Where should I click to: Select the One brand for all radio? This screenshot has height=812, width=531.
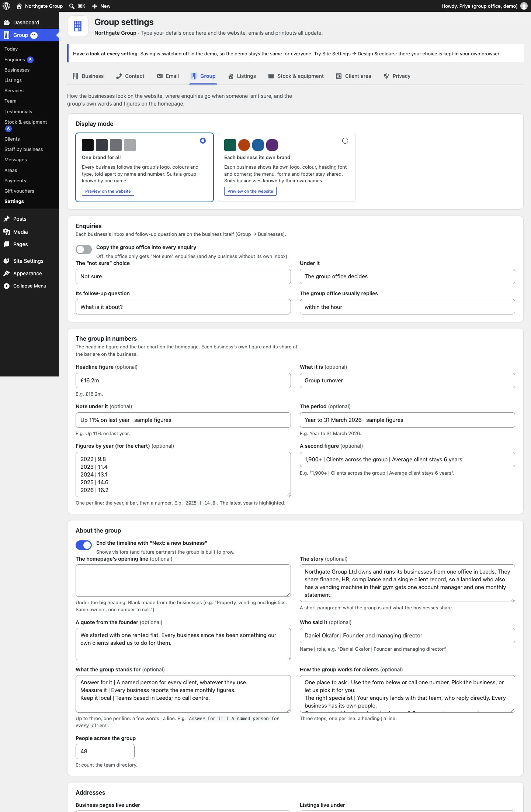pos(203,141)
